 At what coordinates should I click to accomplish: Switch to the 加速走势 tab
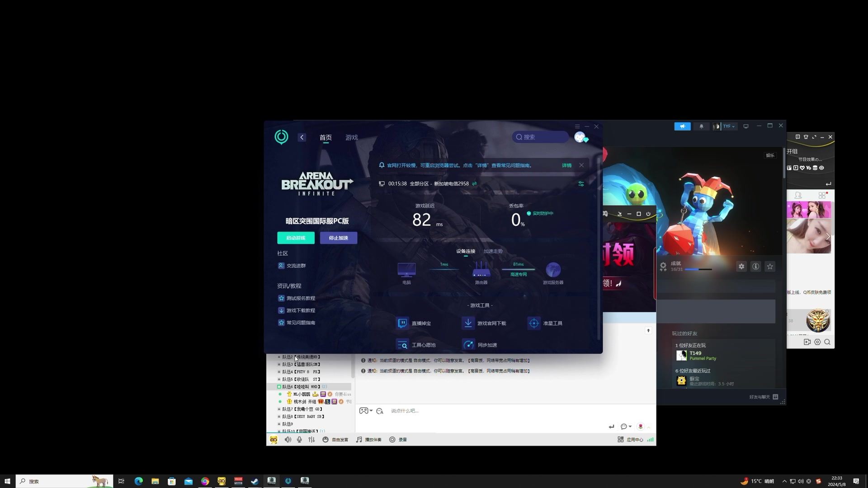(x=493, y=251)
